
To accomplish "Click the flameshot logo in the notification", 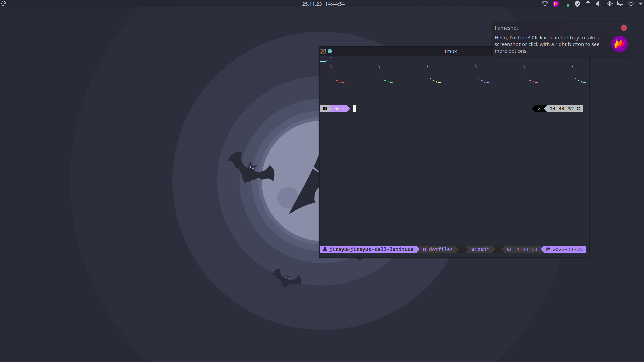I will tap(619, 44).
